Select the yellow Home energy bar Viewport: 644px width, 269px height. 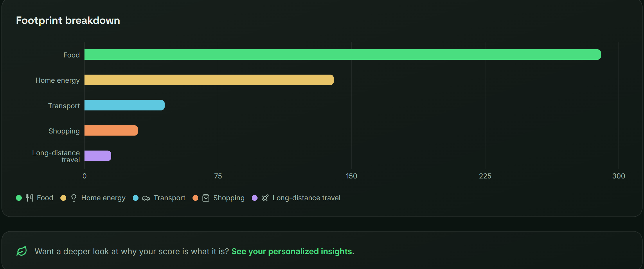point(209,80)
